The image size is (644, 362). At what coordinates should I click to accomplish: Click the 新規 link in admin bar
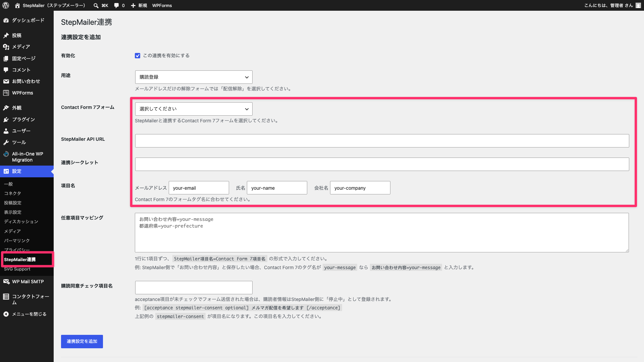click(143, 5)
